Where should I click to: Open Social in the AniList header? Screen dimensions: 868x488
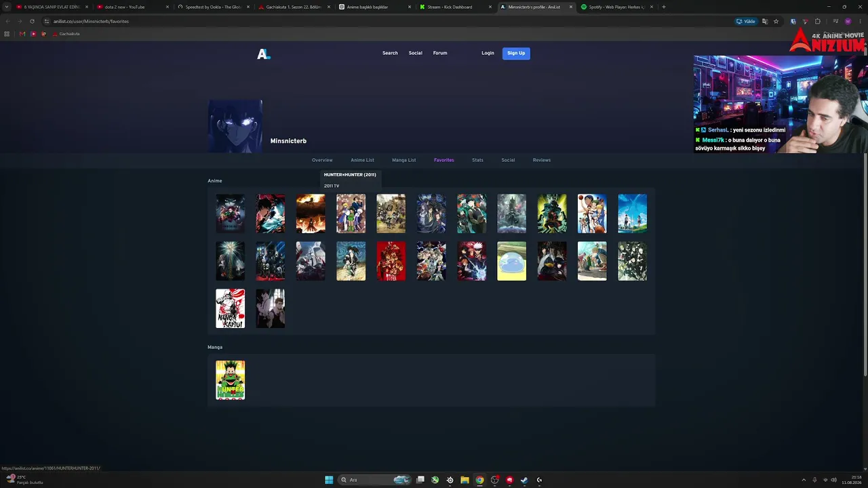pos(415,53)
